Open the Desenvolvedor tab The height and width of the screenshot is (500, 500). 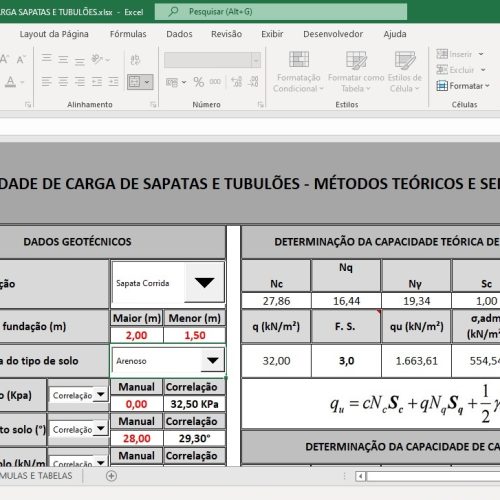pyautogui.click(x=333, y=34)
